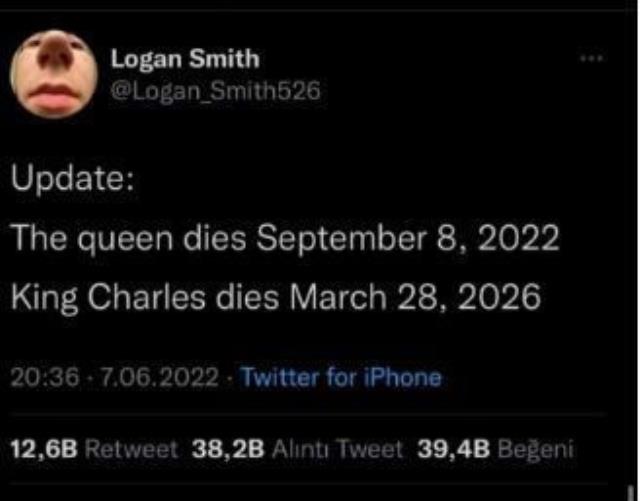This screenshot has height=501, width=640.
Task: Open the Beğeni likes list
Action: tap(536, 450)
